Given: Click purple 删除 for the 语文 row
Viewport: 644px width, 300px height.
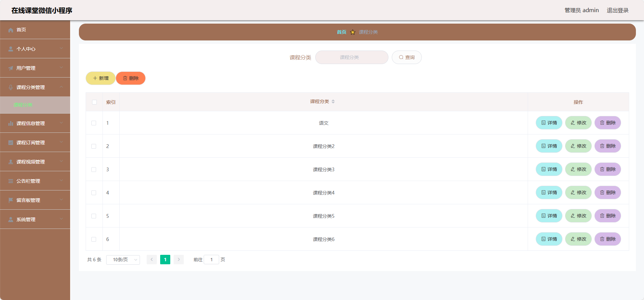Looking at the screenshot, I should click(x=608, y=123).
